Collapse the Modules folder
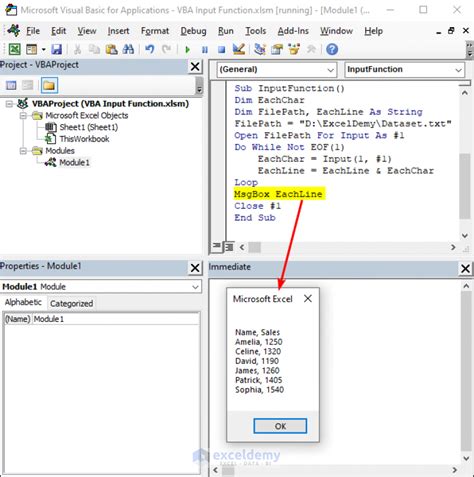 (x=23, y=151)
